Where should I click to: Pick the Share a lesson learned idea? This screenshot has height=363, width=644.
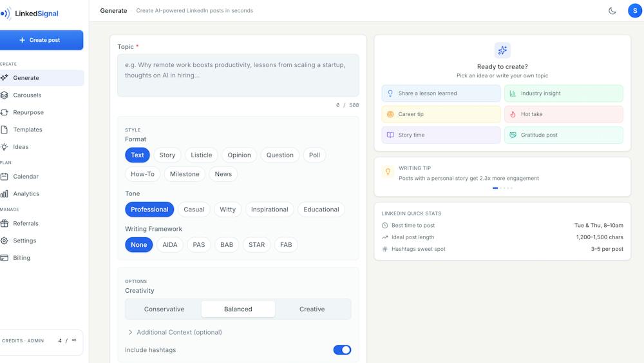click(441, 93)
